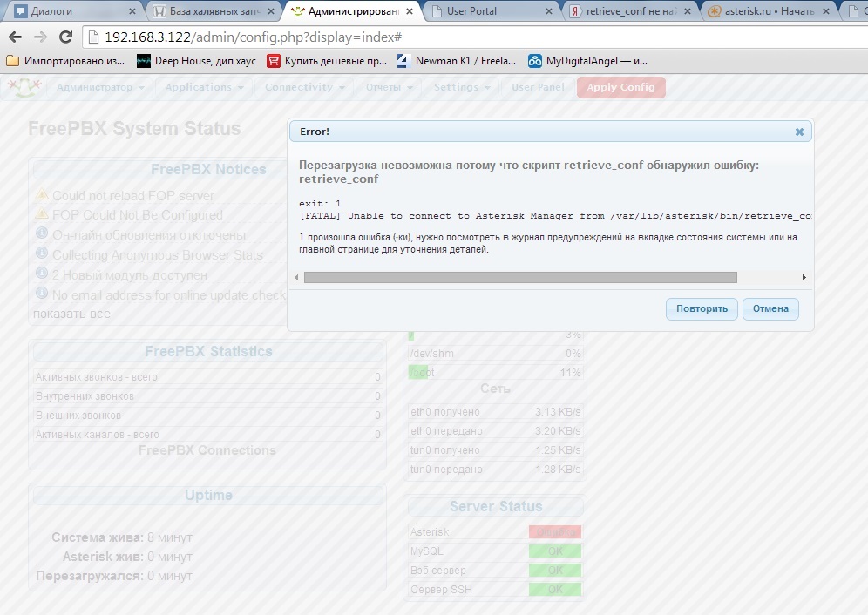
Task: Click the right arrow of the dialog scrollbar
Action: point(803,277)
